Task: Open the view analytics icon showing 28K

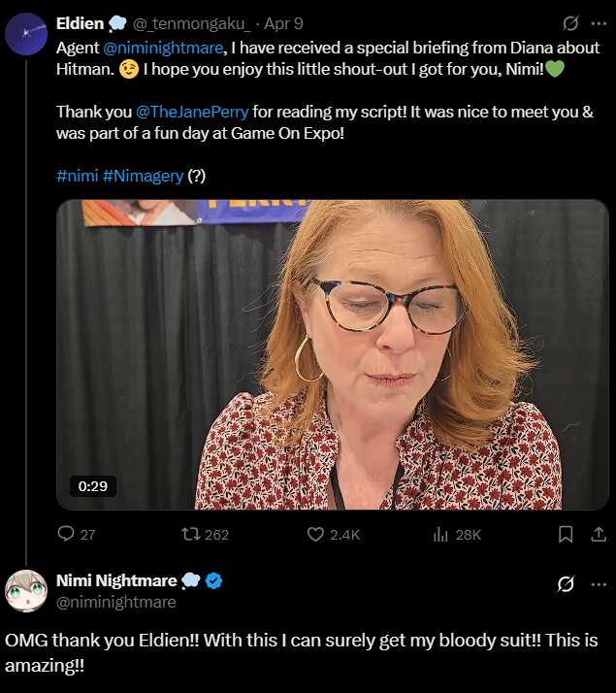Action: (439, 534)
